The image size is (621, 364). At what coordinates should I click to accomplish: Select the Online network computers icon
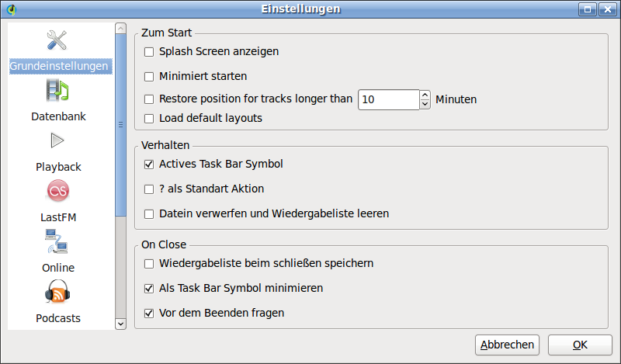click(x=57, y=241)
